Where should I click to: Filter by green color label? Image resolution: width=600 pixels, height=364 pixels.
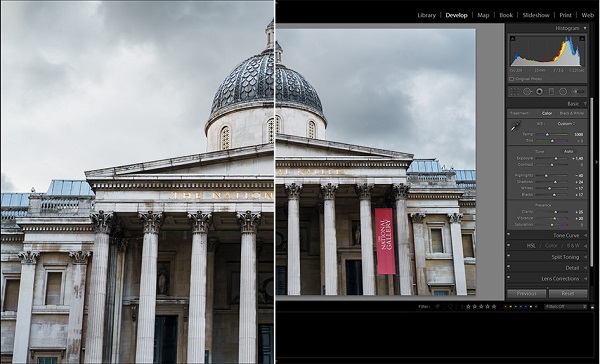coord(515,307)
